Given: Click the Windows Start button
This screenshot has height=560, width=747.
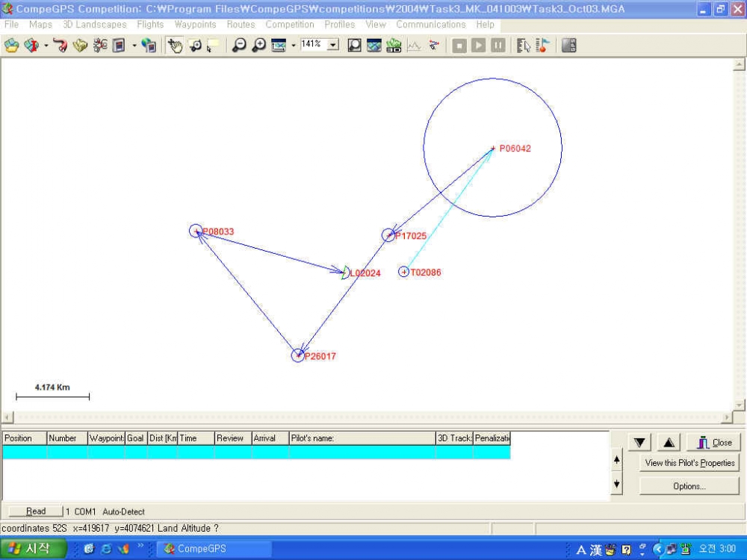Looking at the screenshot, I should [x=32, y=549].
